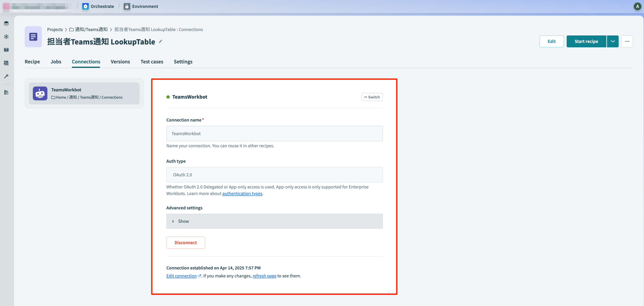Select the Connections tab
The height and width of the screenshot is (306, 644).
(x=86, y=62)
